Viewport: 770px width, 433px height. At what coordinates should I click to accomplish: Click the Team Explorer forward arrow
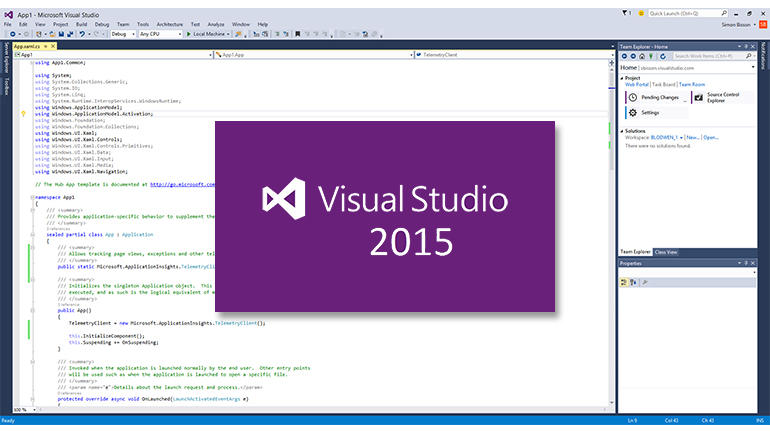(x=633, y=56)
